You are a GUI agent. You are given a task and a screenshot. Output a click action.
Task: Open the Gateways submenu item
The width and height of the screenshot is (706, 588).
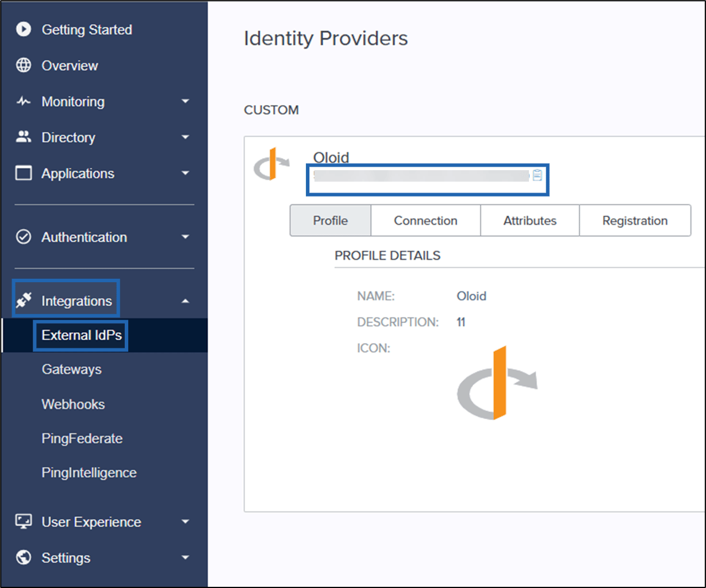(x=71, y=370)
